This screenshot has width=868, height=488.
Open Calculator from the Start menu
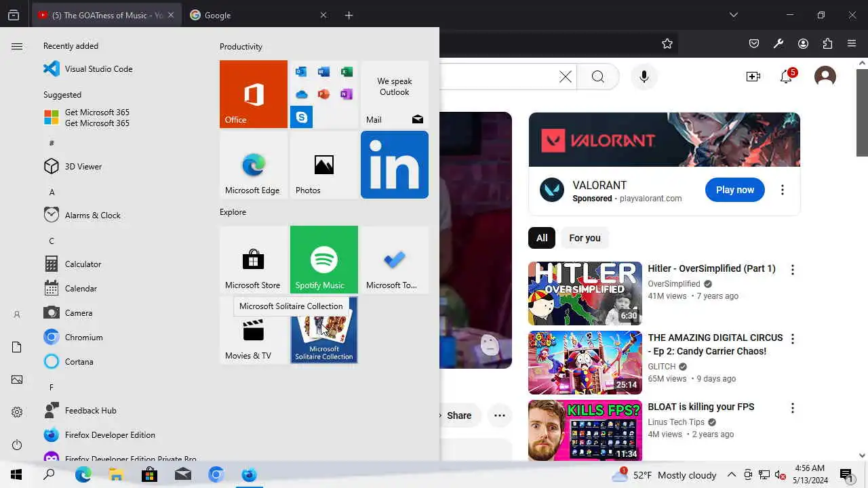point(73,264)
